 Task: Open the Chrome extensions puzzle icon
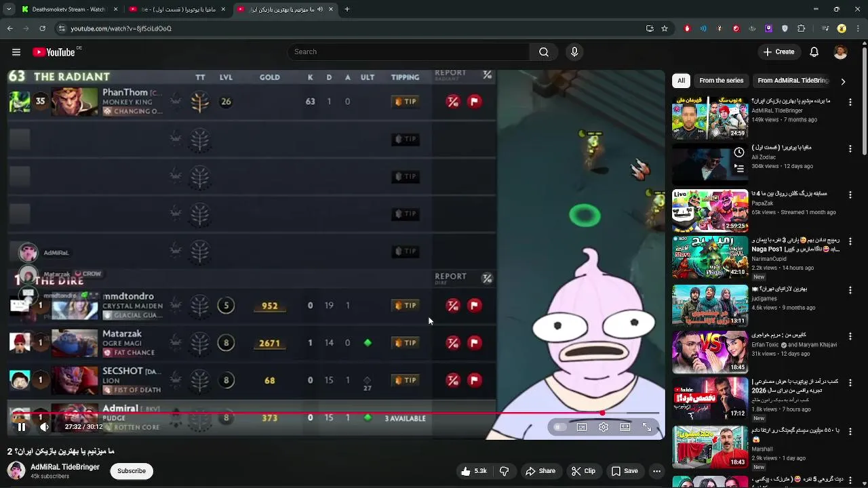coord(802,28)
